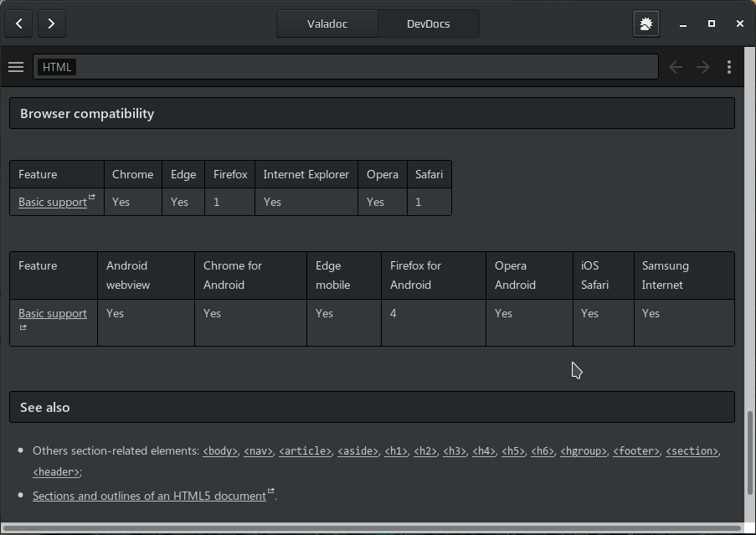Switch to the DevDocs tab
The image size is (756, 535).
pos(429,23)
